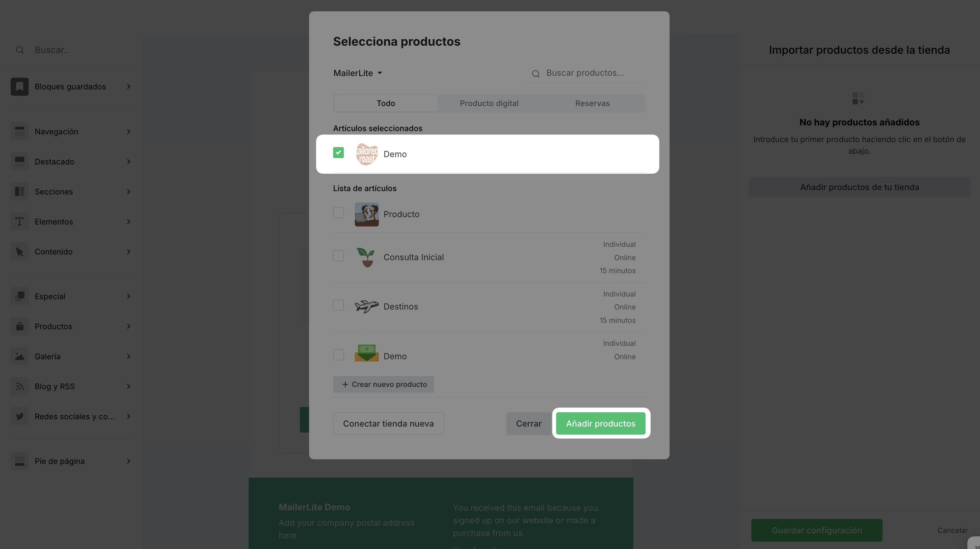This screenshot has width=980, height=549.
Task: Click the Destacado block icon
Action: [20, 161]
